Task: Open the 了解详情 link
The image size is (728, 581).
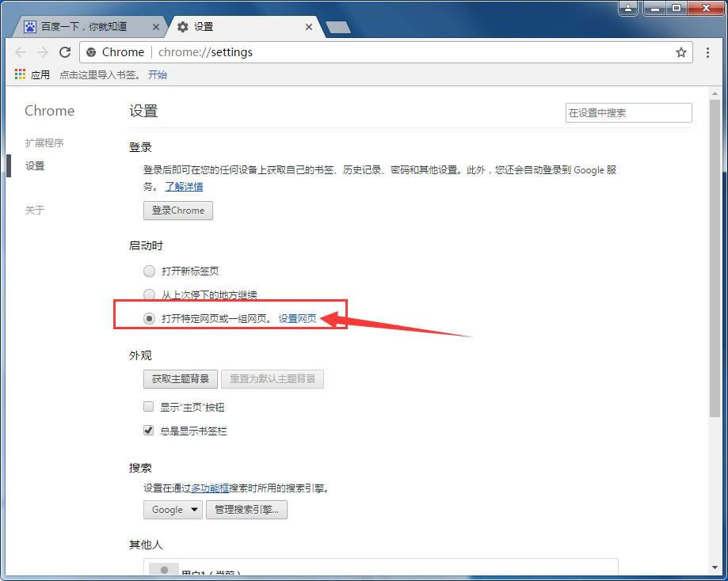Action: click(184, 187)
